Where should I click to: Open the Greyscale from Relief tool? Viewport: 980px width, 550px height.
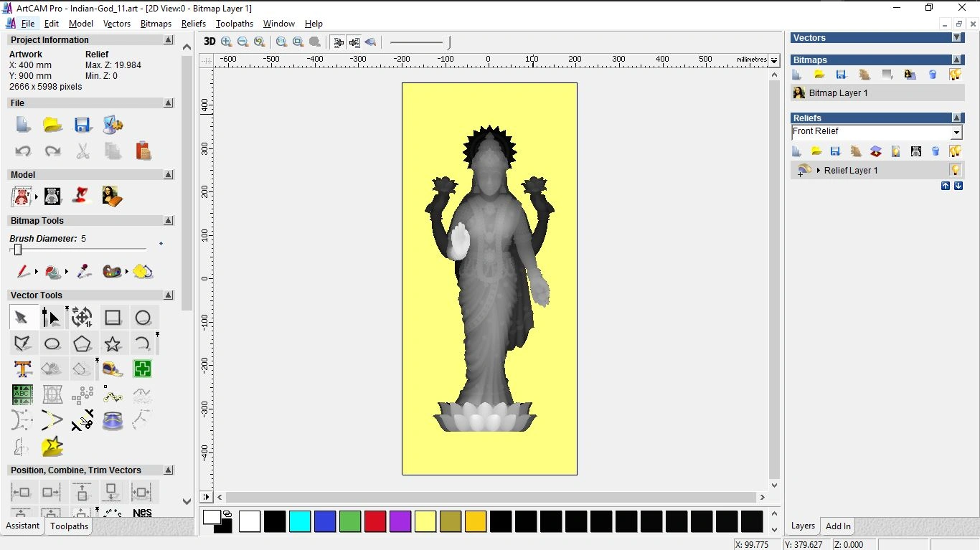coord(915,151)
